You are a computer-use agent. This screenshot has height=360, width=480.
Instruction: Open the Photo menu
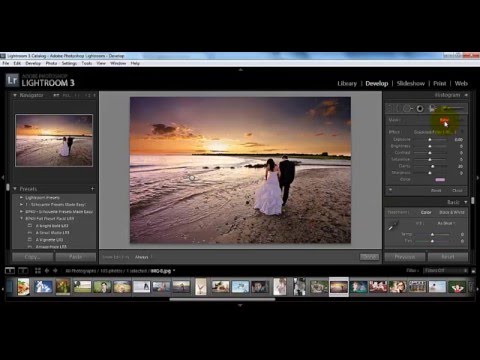pos(51,63)
